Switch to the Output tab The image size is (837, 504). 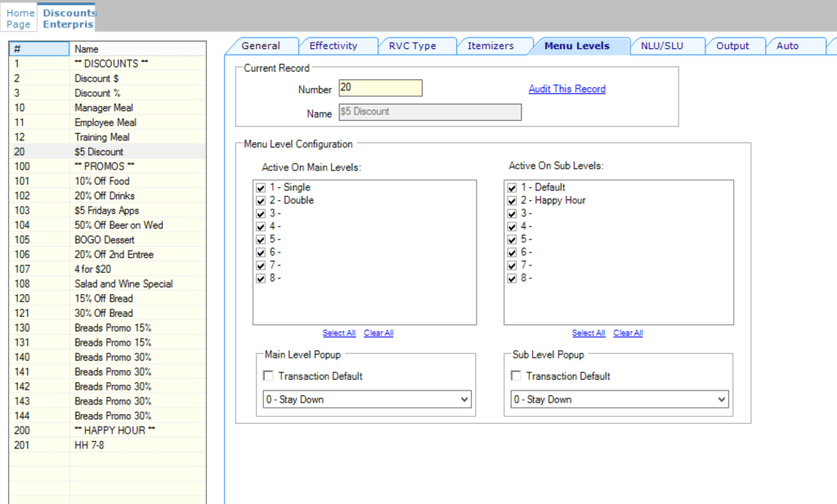(x=732, y=46)
